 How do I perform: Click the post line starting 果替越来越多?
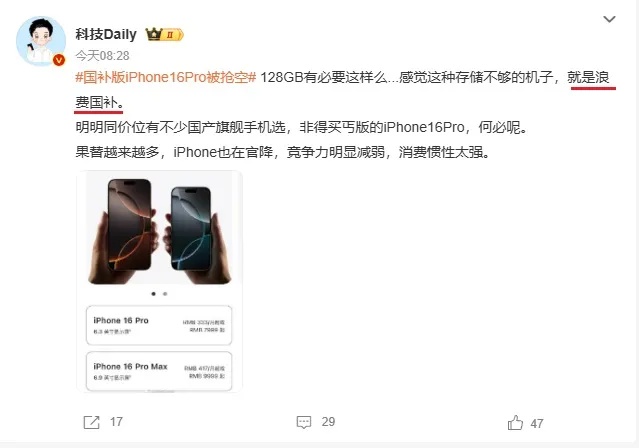click(283, 152)
